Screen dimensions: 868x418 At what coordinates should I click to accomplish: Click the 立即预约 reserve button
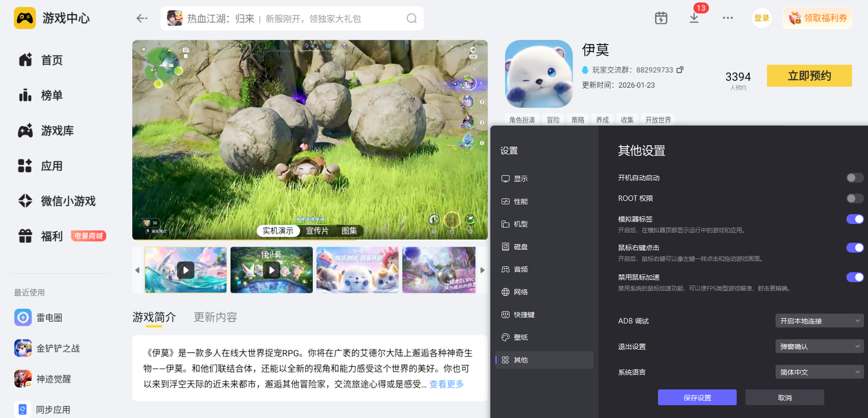[x=809, y=76]
